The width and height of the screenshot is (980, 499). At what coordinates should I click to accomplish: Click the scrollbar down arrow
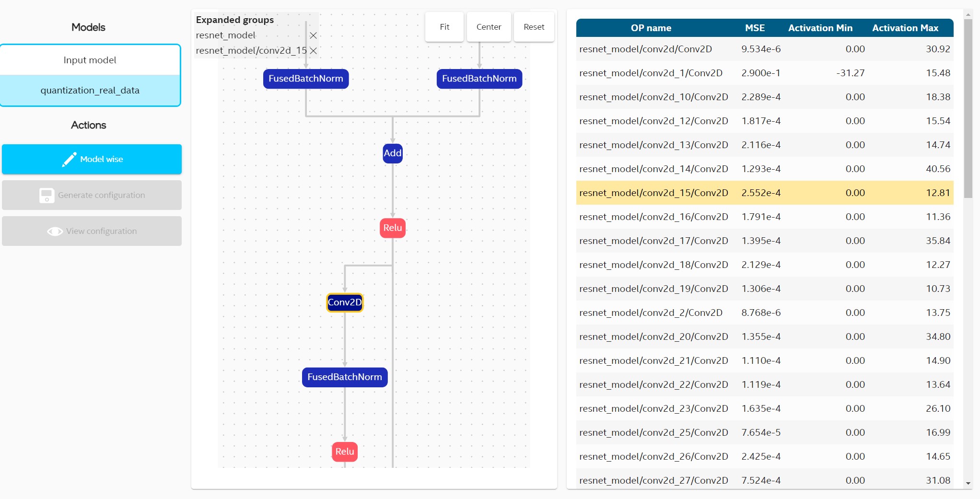point(968,483)
